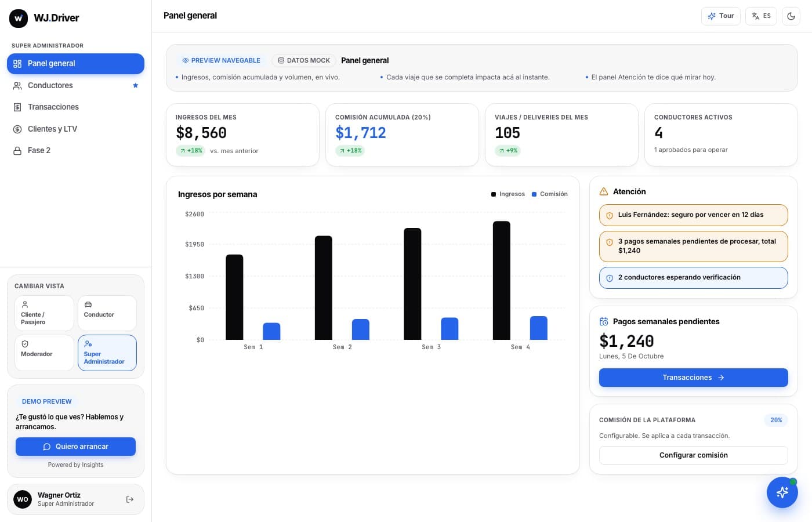Click the +18% badge under Ingresos del mes
The width and height of the screenshot is (812, 522).
[x=190, y=151]
